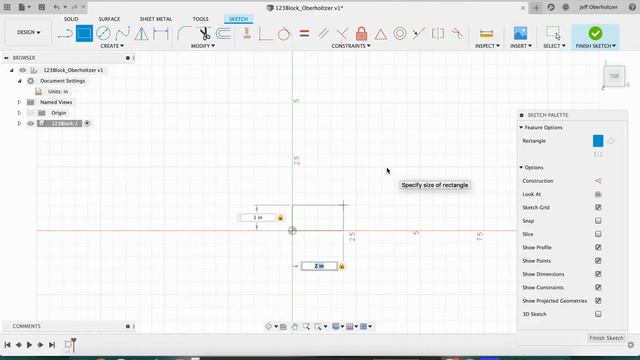Toggle Show Dimensions checkbox
The width and height of the screenshot is (640, 360).
598,274
